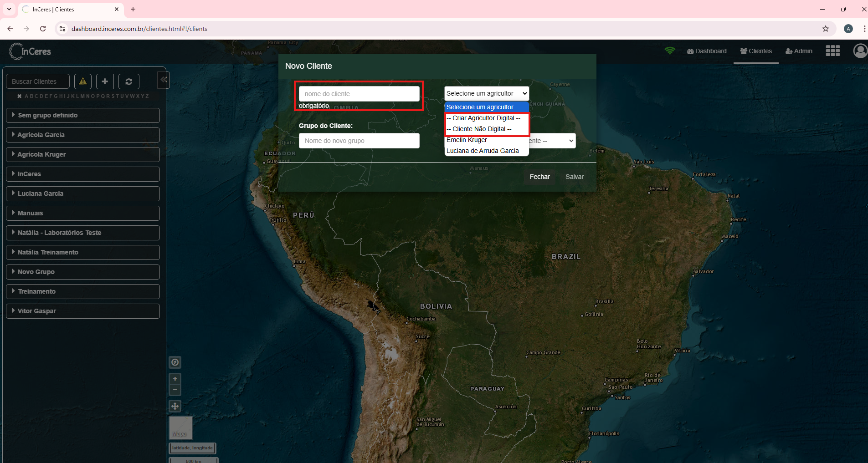Click Salvar to save new client

tap(575, 177)
